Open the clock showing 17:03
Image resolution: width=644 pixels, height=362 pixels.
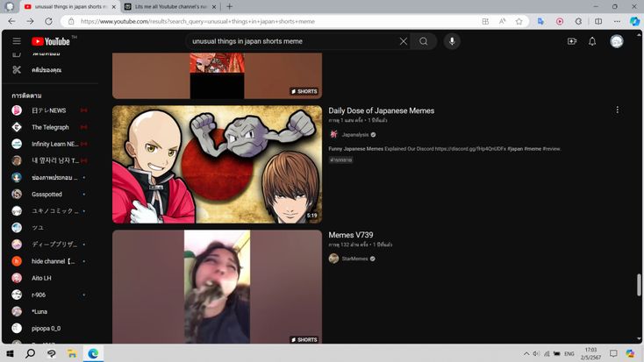point(590,353)
